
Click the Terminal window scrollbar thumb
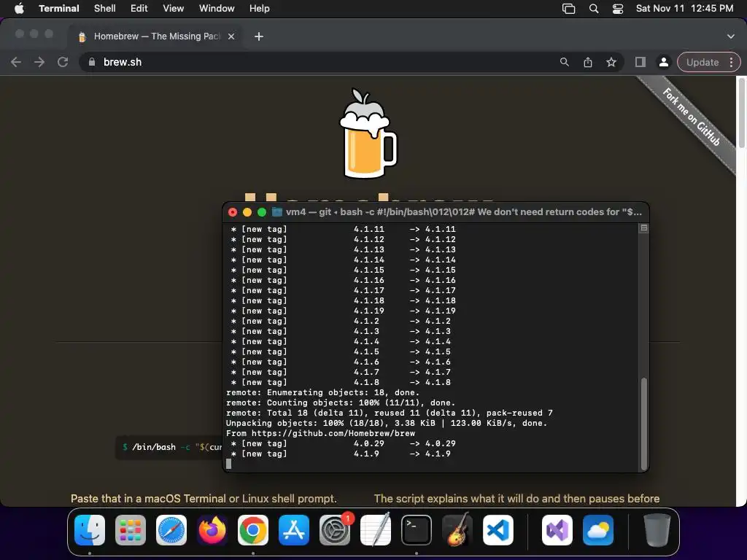(x=644, y=424)
